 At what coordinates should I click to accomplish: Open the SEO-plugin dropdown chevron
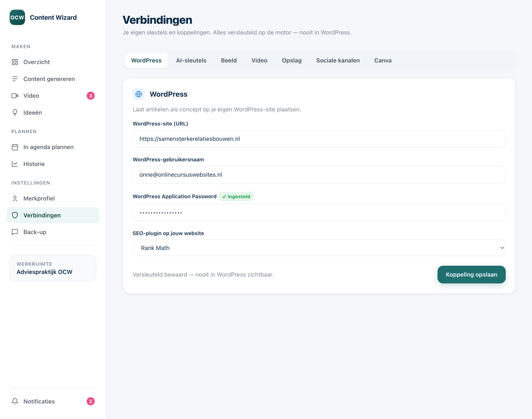pyautogui.click(x=502, y=248)
